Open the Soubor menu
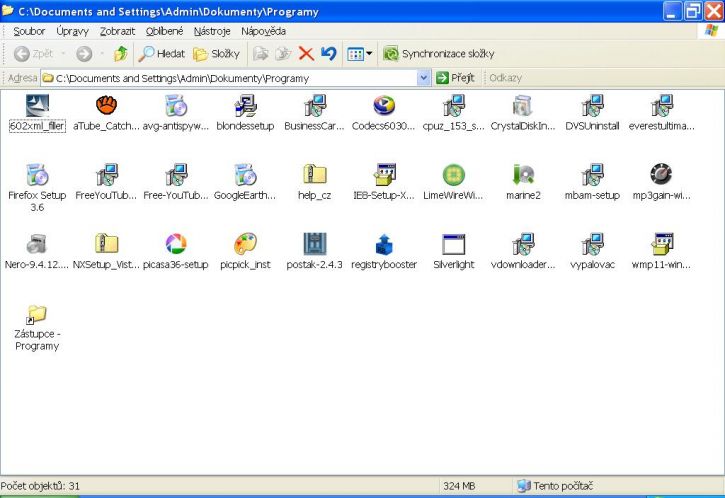The image size is (725, 498). pyautogui.click(x=29, y=31)
